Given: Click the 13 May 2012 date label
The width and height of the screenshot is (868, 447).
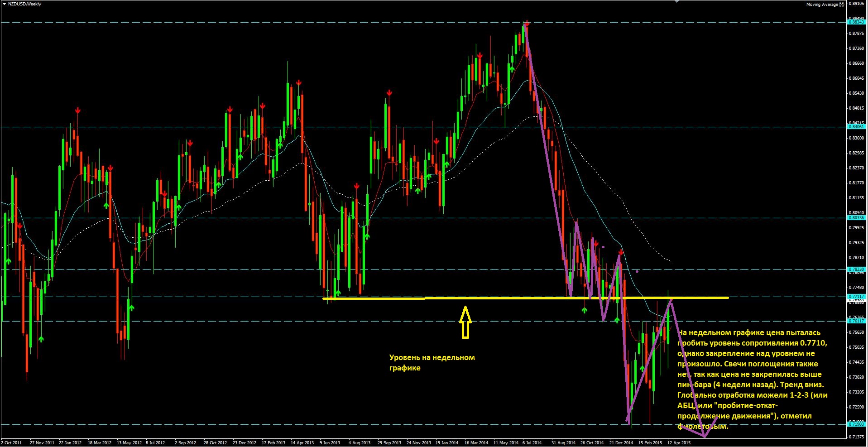Looking at the screenshot, I should (129, 443).
